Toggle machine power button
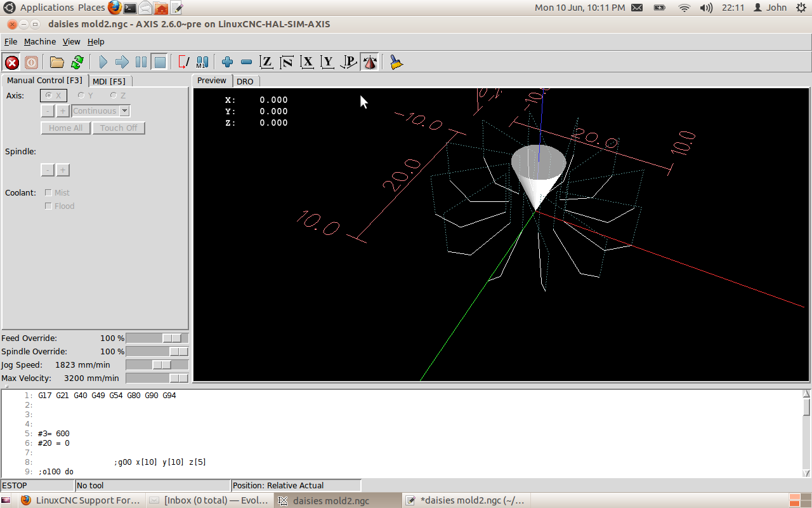This screenshot has width=812, height=508. 31,62
